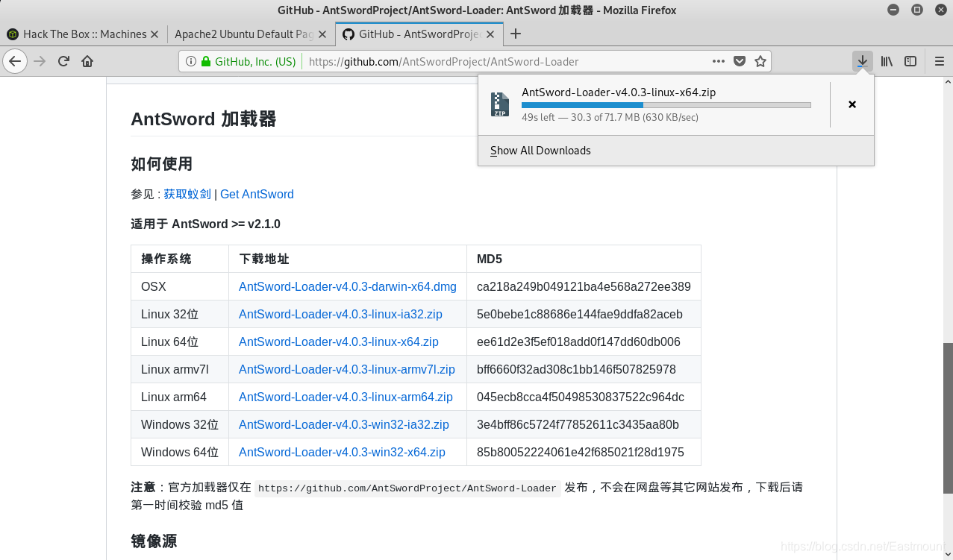
Task: Click the download progress bar
Action: (x=666, y=105)
